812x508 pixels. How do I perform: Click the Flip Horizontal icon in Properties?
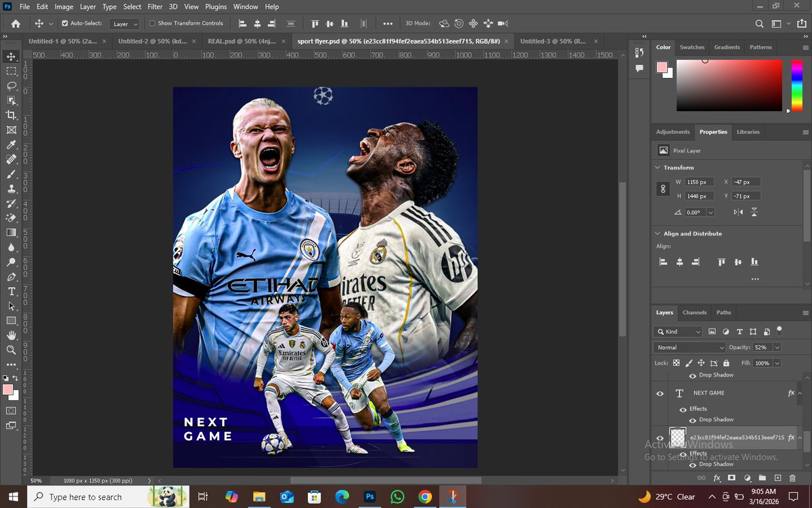[x=738, y=212]
